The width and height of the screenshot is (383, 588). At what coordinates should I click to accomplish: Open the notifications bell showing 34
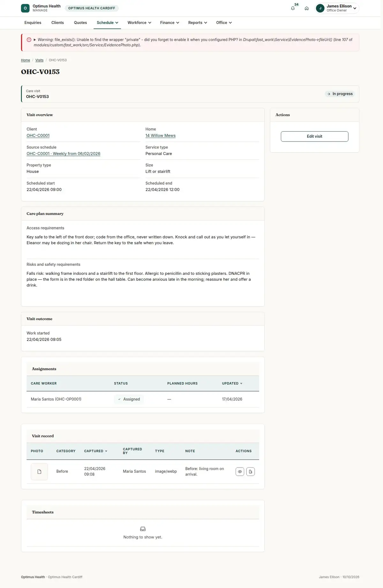293,8
